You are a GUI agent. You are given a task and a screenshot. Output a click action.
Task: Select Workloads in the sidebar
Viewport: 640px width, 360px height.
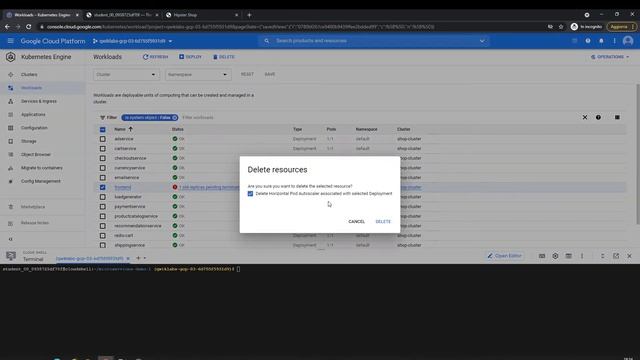pos(31,88)
